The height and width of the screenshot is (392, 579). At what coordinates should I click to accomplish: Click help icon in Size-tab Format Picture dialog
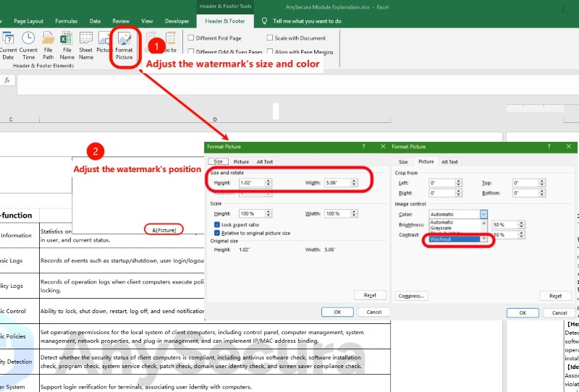[364, 147]
